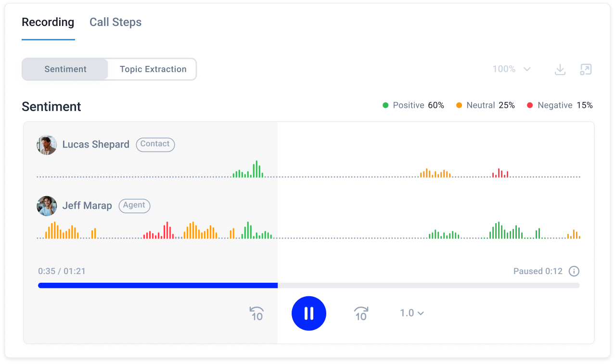Open the 1.0 playback speed dropdown

pos(411,313)
